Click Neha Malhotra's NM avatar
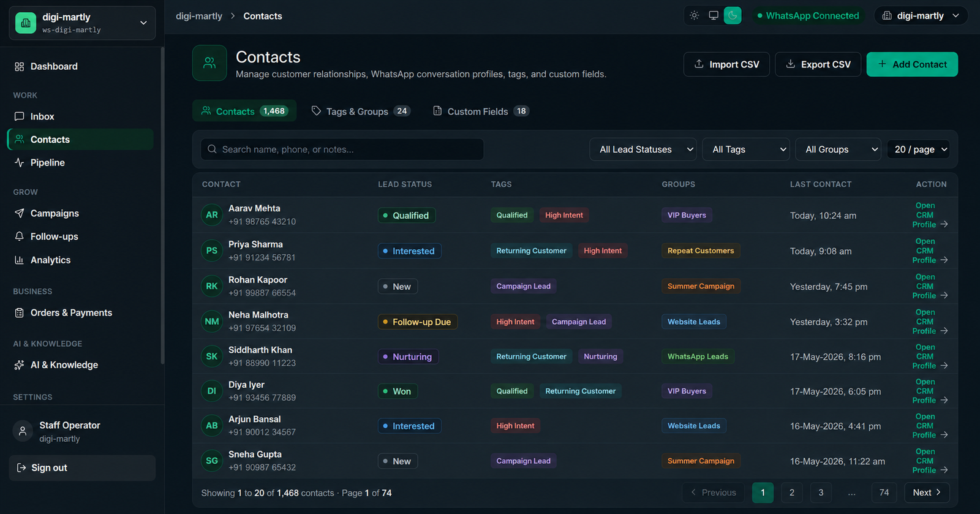980x514 pixels. 212,322
